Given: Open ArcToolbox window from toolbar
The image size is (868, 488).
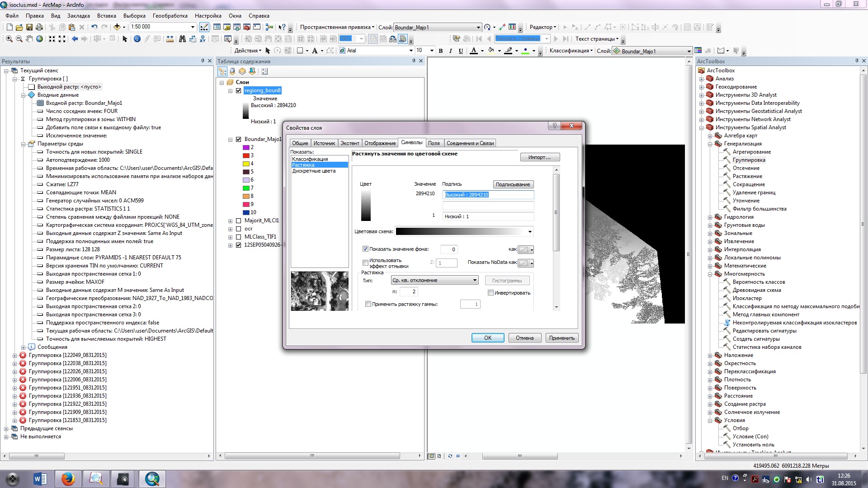Looking at the screenshot, I should [247, 27].
